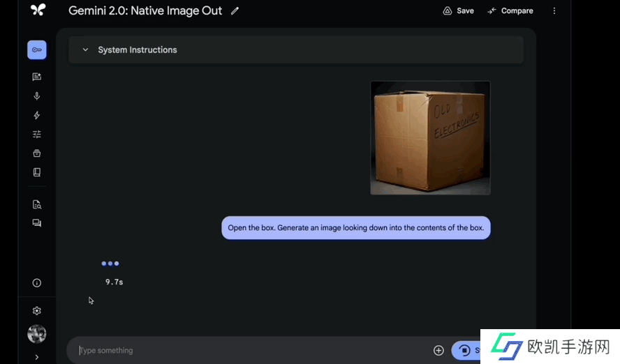Screen dimensions: 620x364
Task: Click the info circle icon in sidebar
Action: click(37, 283)
